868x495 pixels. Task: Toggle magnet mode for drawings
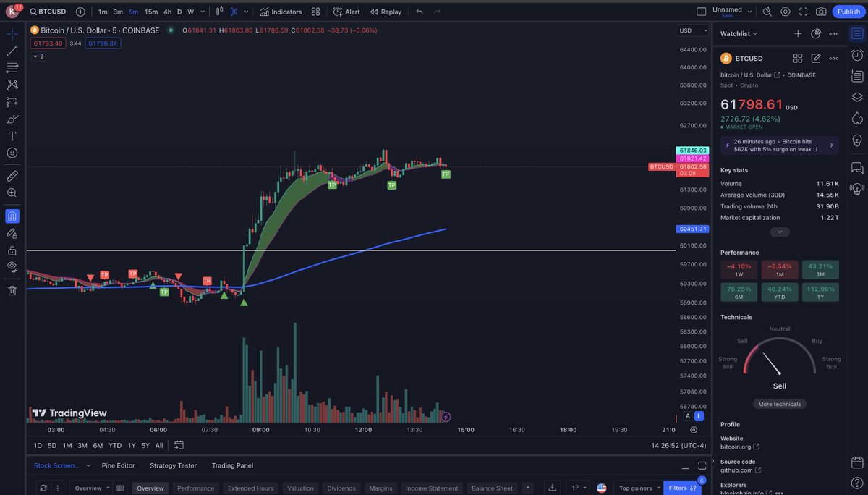tap(12, 216)
